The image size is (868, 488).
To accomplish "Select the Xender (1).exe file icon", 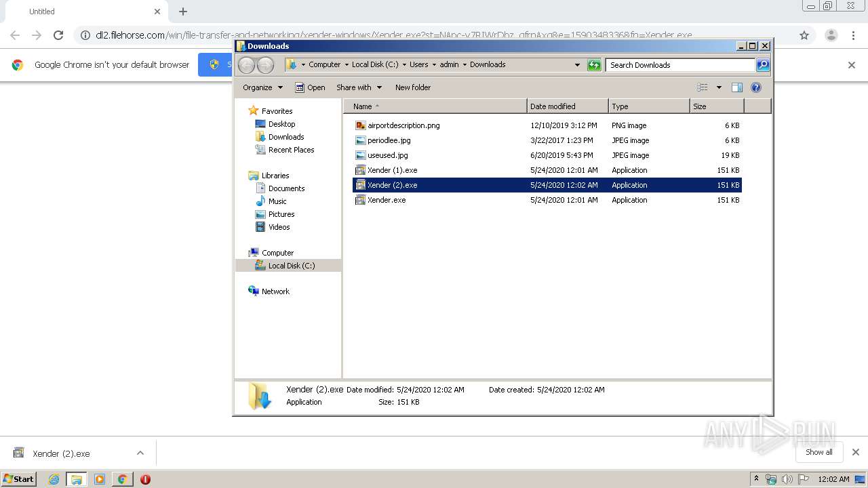I will (x=361, y=170).
